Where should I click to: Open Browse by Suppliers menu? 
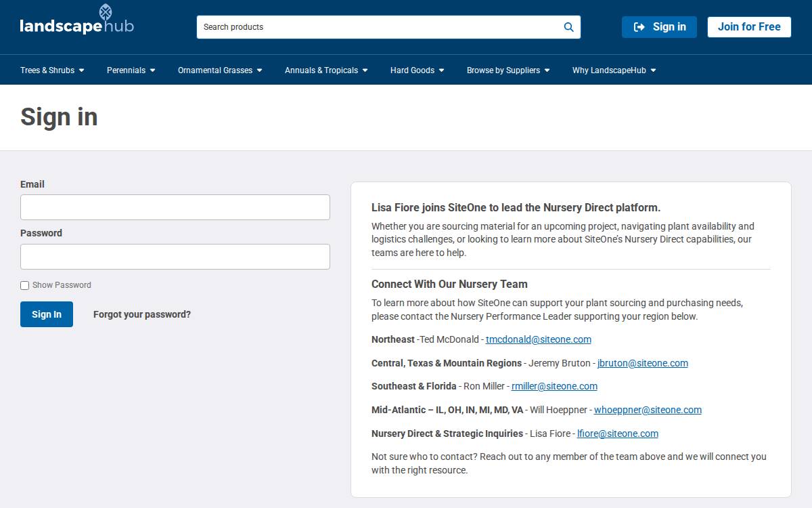pyautogui.click(x=508, y=70)
